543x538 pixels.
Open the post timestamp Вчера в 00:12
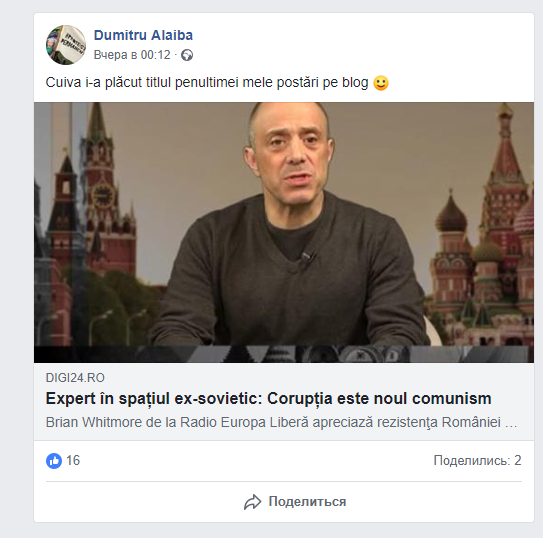click(132, 55)
